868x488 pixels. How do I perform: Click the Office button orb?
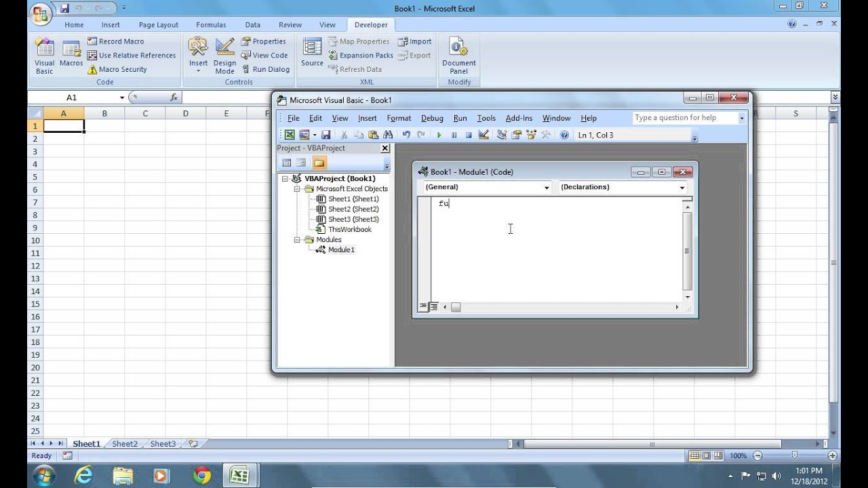[41, 14]
